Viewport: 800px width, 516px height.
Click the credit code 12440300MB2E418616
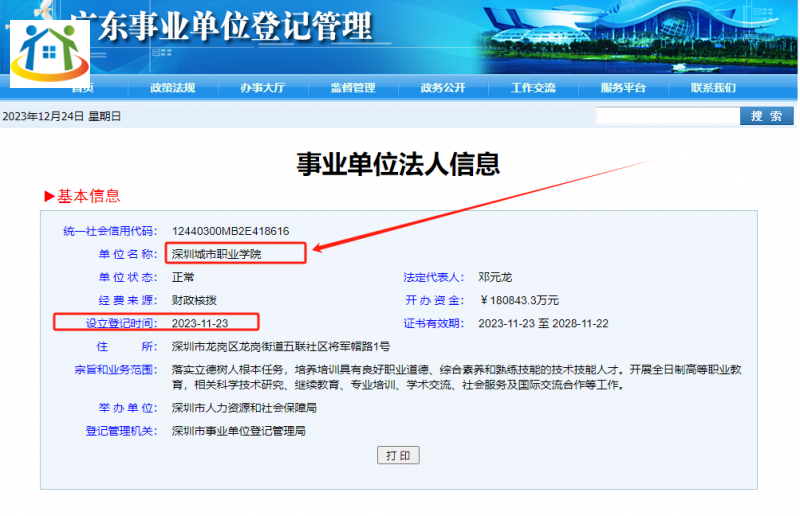[230, 231]
